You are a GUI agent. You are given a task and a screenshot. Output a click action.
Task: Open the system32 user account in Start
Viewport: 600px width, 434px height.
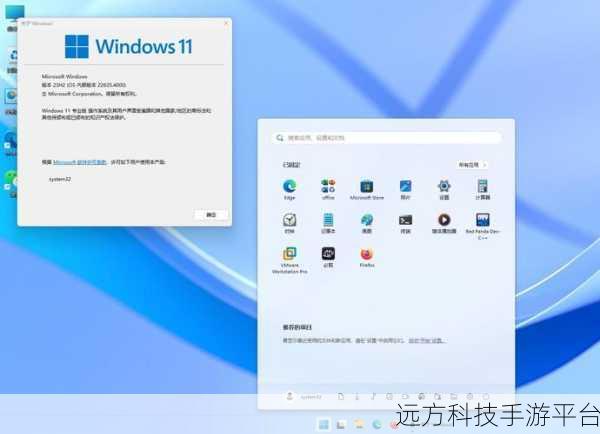[304, 397]
